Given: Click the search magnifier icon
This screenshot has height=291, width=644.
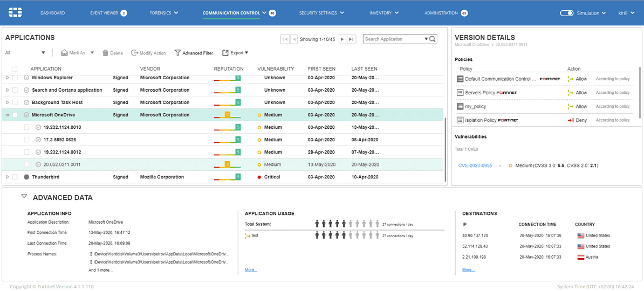Looking at the screenshot, I should [433, 39].
